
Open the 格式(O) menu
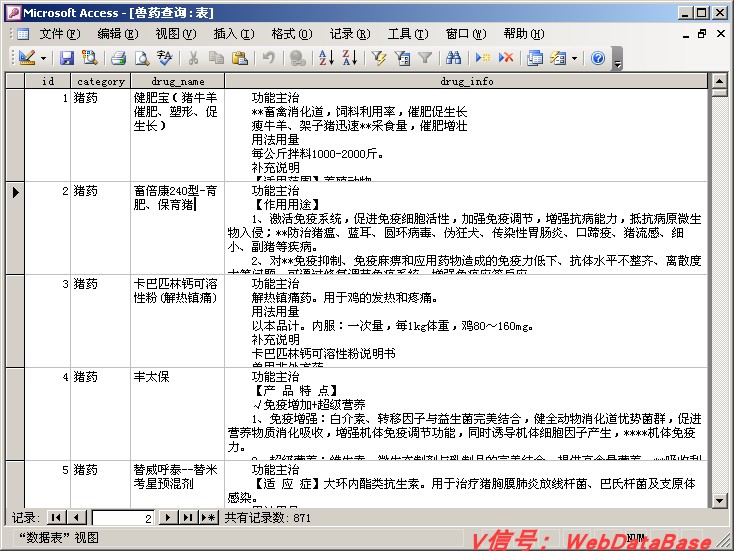click(292, 34)
